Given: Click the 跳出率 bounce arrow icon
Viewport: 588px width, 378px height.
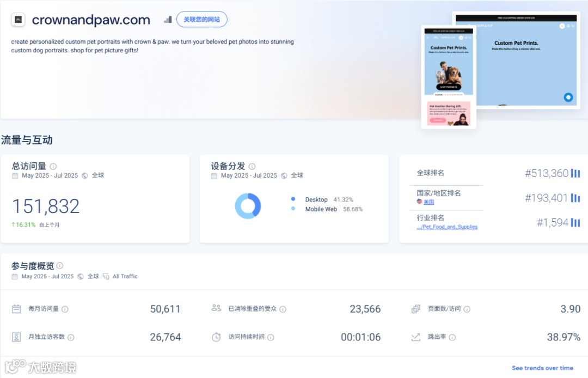Looking at the screenshot, I should [x=416, y=337].
